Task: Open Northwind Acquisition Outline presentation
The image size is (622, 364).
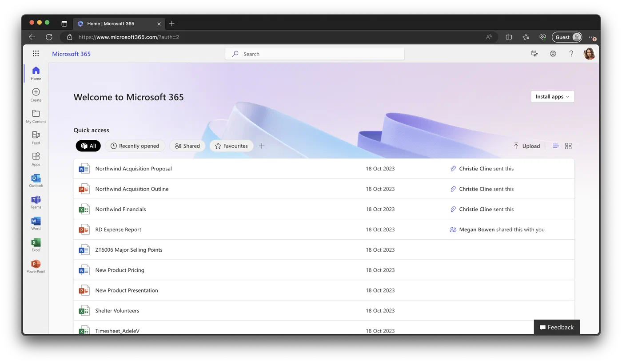Action: click(324, 189)
